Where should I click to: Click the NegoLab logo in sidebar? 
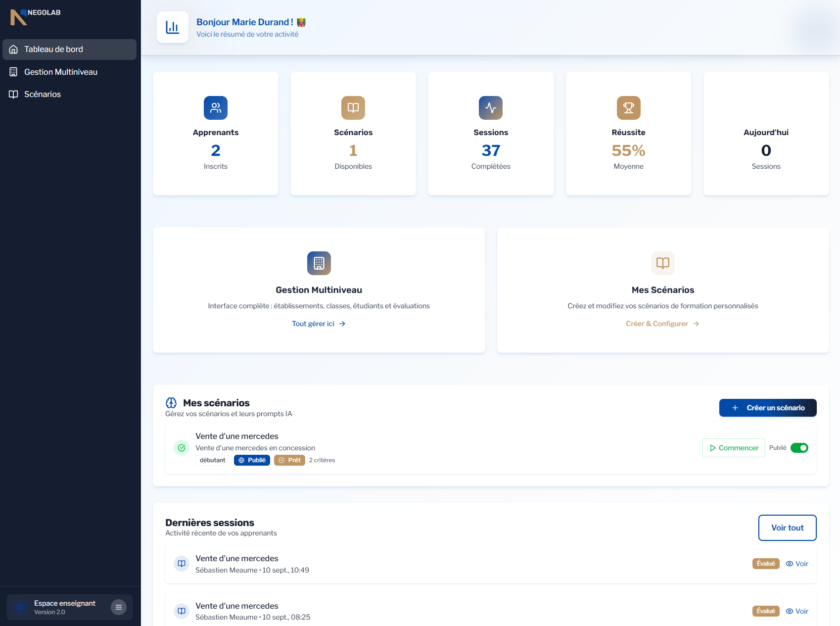click(x=35, y=16)
